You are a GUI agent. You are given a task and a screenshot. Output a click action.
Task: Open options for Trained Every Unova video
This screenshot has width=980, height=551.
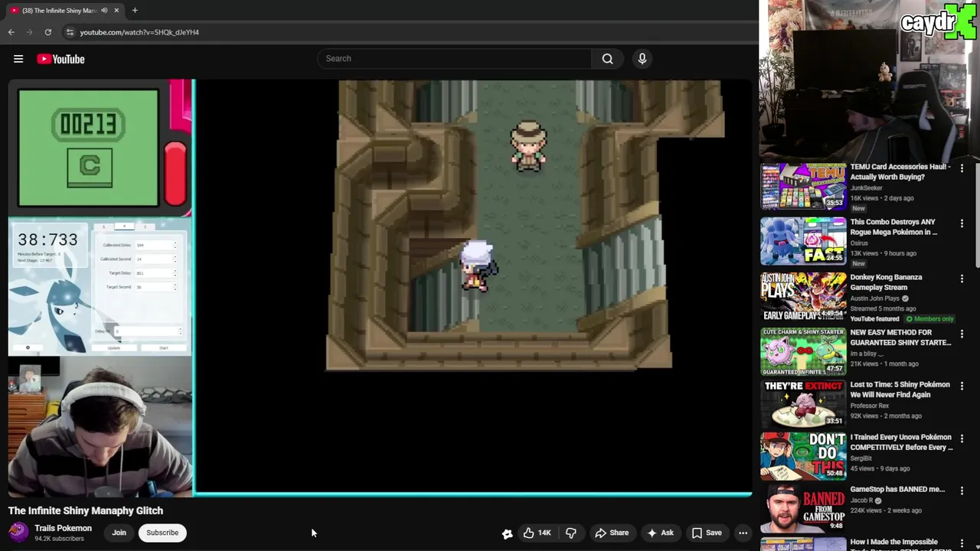coord(962,439)
